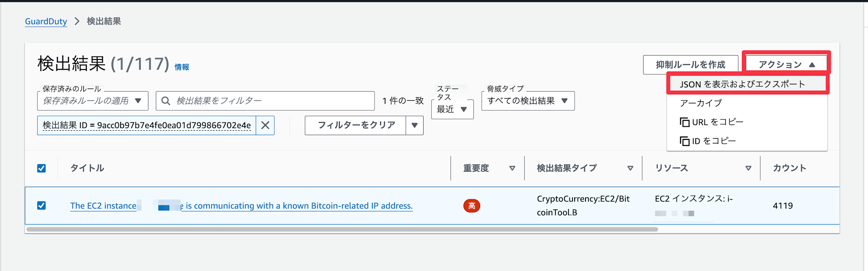Screen dimensions: 868x271
Task: Open the すべての検出結果 threat type dropdown
Action: pyautogui.click(x=528, y=101)
